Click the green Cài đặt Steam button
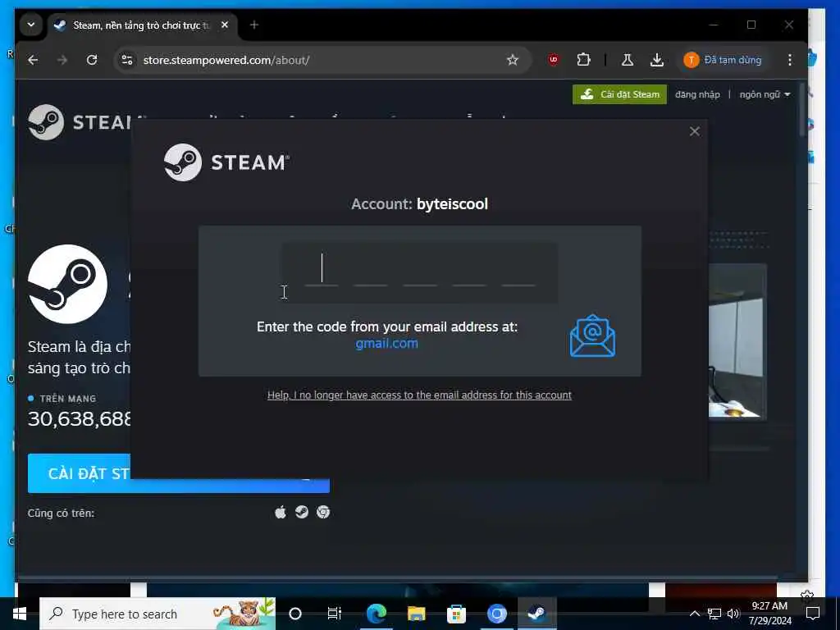 pyautogui.click(x=619, y=94)
